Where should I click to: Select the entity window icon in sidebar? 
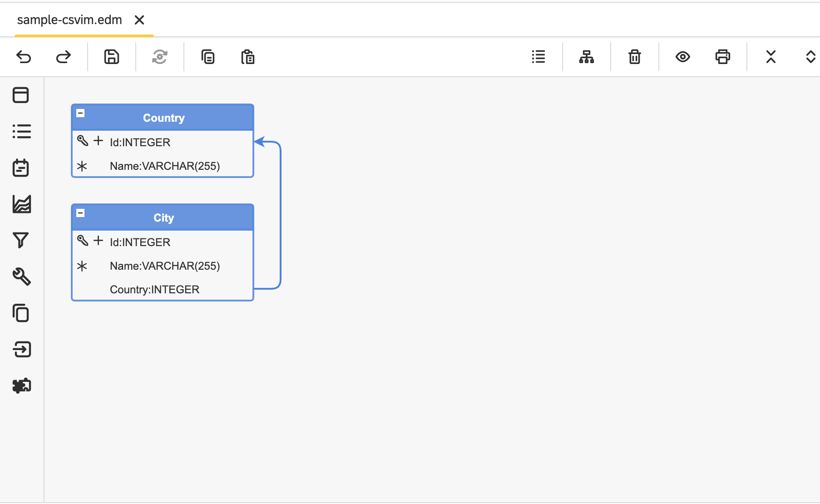21,95
